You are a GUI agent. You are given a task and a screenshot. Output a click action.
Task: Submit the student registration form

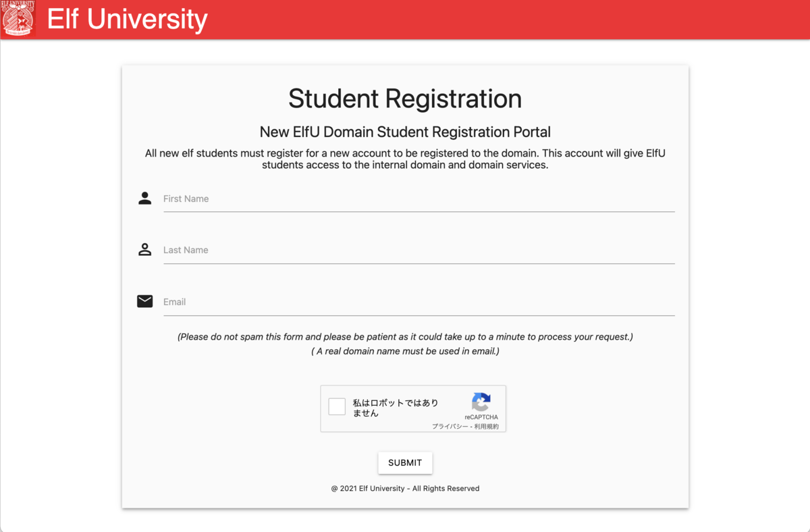(x=405, y=462)
